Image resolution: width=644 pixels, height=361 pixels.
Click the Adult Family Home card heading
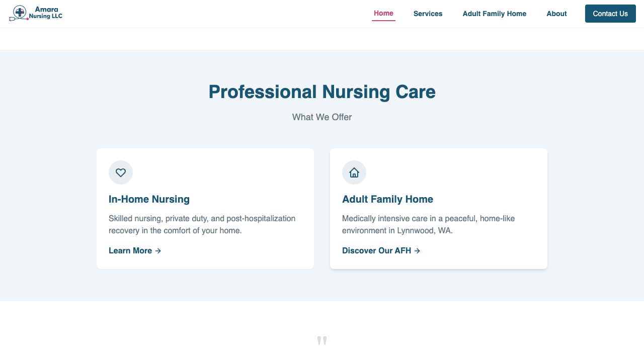click(387, 199)
